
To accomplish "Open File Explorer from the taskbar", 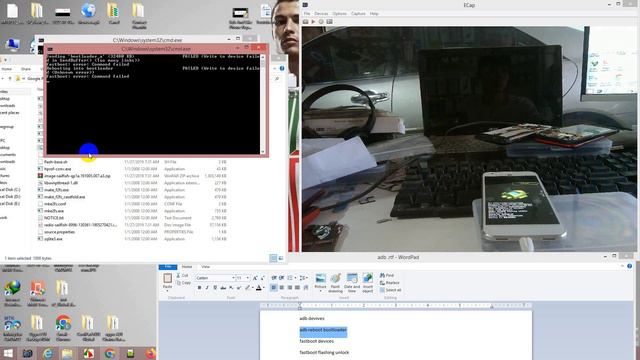I will 68,353.
